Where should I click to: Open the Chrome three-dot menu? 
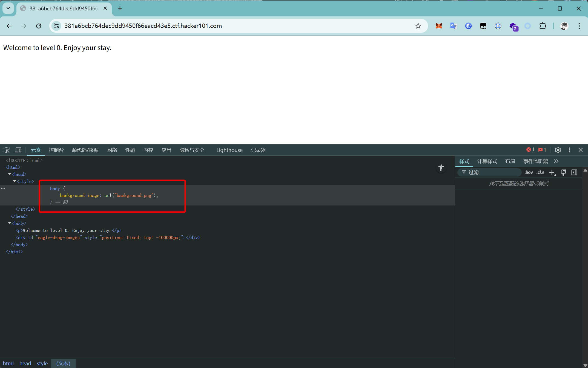coord(579,26)
